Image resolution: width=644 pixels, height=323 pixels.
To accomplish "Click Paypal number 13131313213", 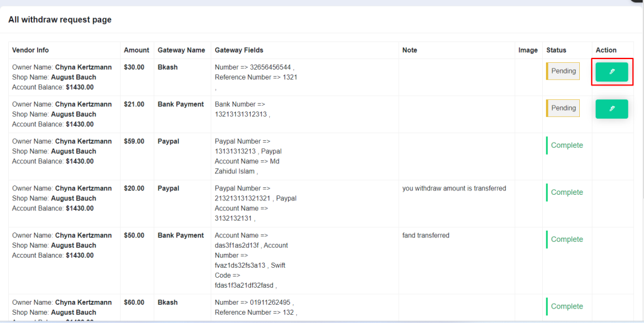I will point(235,151).
